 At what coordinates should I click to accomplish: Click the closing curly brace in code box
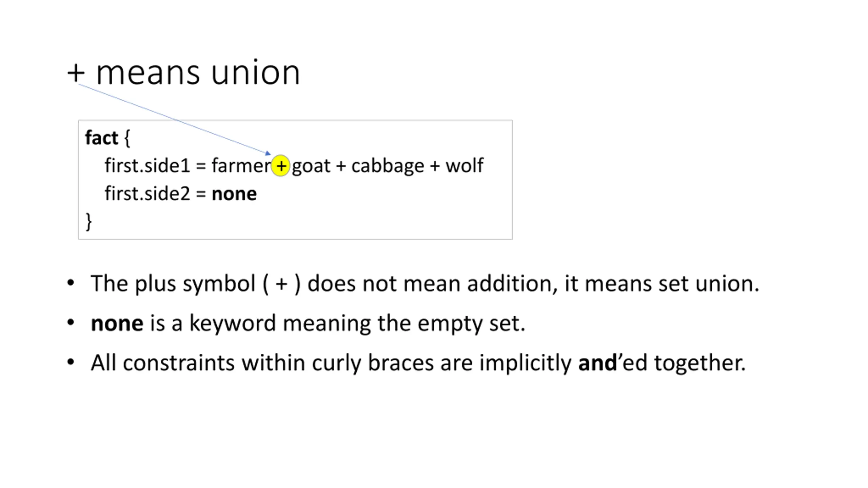[x=88, y=222]
